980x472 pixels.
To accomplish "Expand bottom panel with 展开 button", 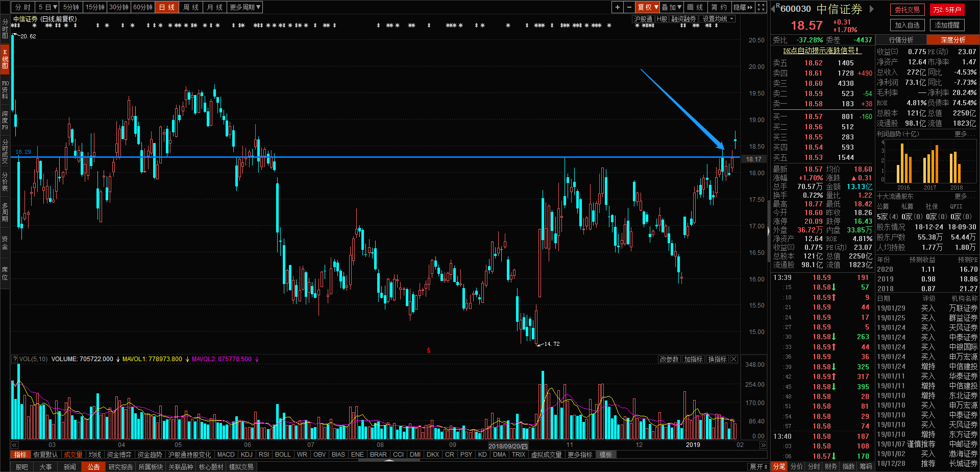I will coord(758,467).
